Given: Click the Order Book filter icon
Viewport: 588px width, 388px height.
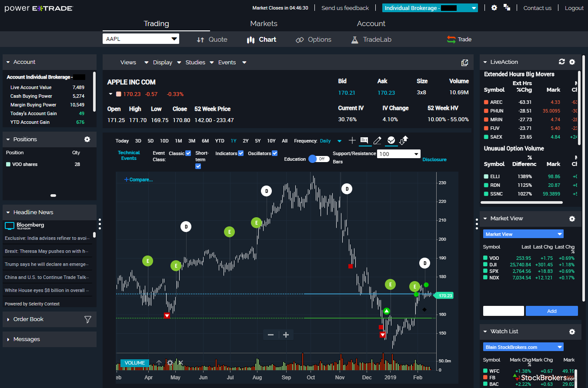Looking at the screenshot, I should pos(87,319).
